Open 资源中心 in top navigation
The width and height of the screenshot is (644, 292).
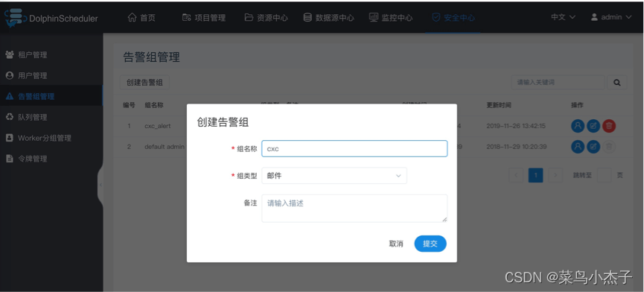[x=266, y=18]
